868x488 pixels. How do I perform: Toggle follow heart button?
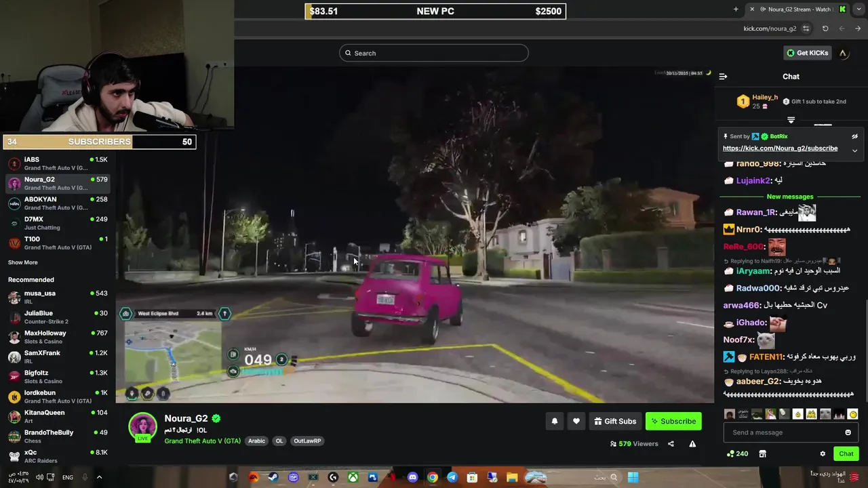576,421
